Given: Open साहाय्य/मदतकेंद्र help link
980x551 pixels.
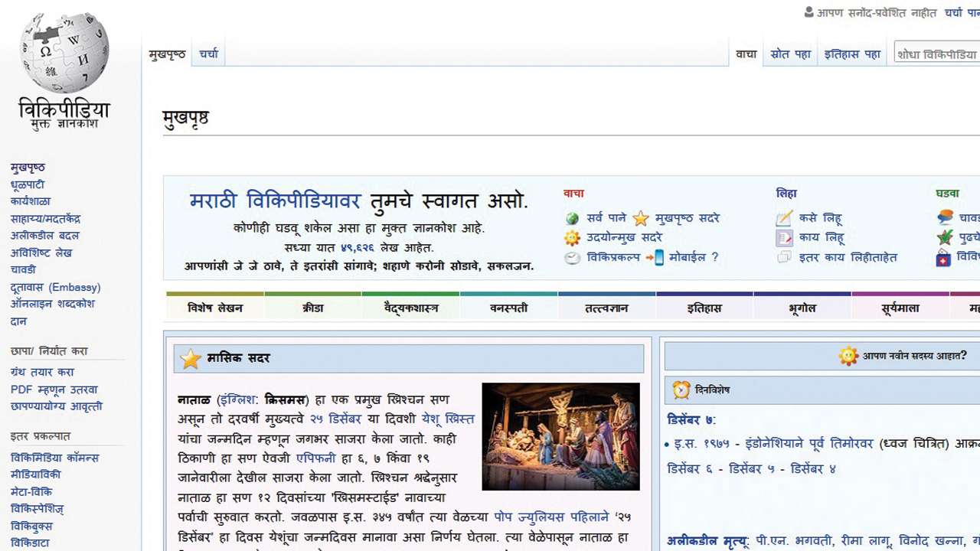Looking at the screenshot, I should (46, 219).
